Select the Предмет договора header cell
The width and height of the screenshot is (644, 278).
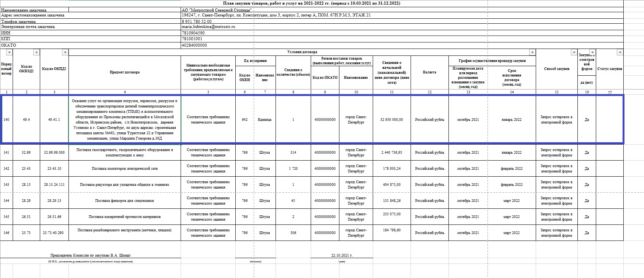(x=124, y=72)
